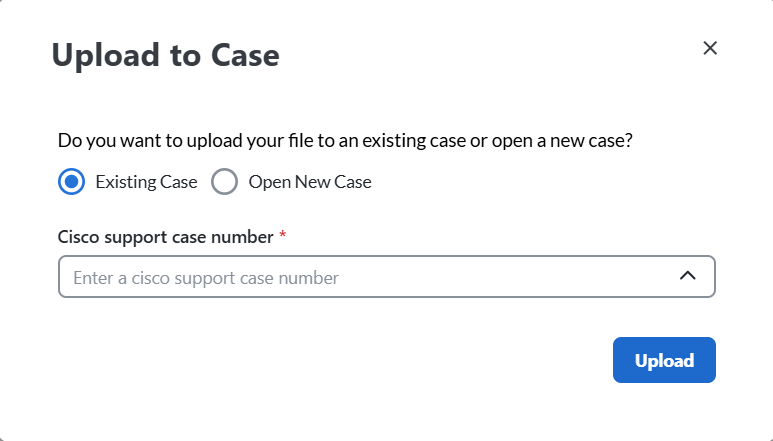Click the 'Cisco support case number' field label
The height and width of the screenshot is (441, 773).
[165, 237]
